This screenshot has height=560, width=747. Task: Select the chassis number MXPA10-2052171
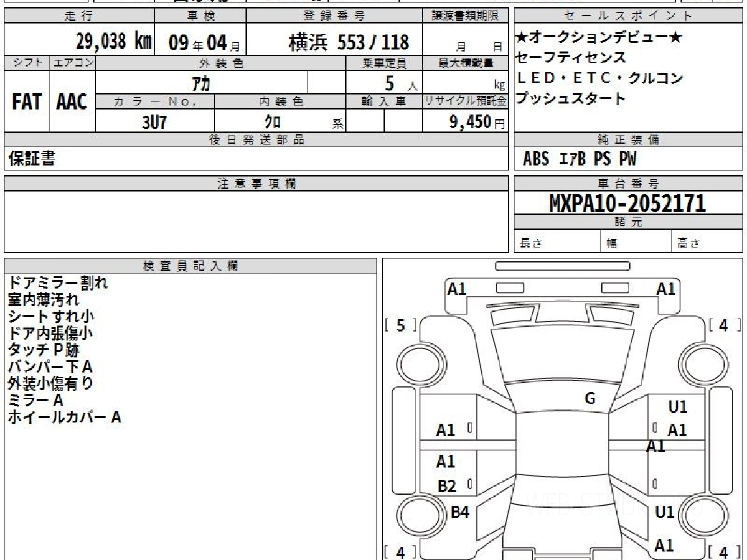[x=627, y=203]
